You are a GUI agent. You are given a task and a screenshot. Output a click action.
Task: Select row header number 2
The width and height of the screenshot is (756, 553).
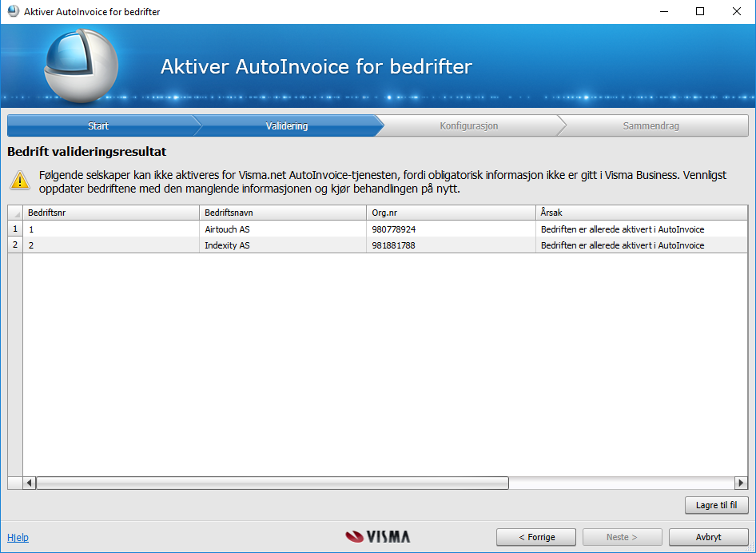pyautogui.click(x=15, y=245)
